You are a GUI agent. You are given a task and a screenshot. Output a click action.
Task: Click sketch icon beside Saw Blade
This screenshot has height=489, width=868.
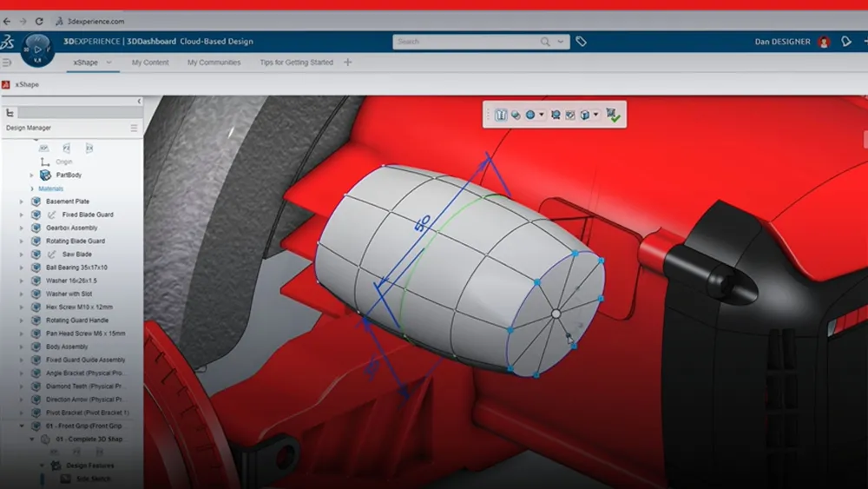click(x=51, y=254)
